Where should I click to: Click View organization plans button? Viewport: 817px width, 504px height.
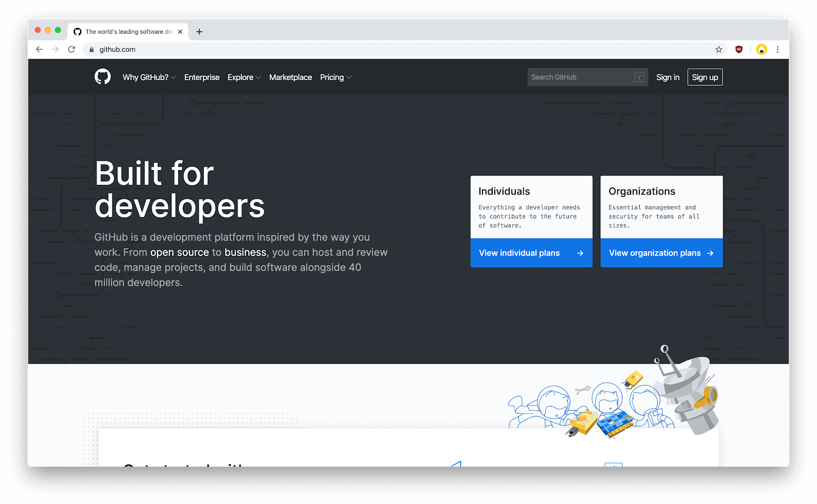pos(662,253)
